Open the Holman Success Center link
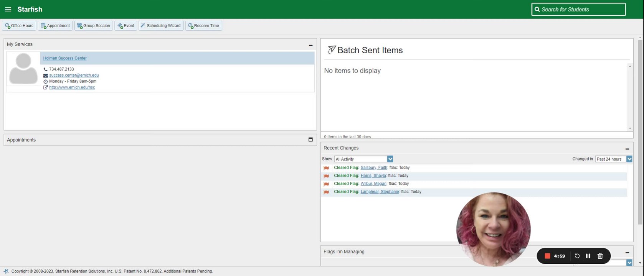The height and width of the screenshot is (276, 644). [x=65, y=58]
